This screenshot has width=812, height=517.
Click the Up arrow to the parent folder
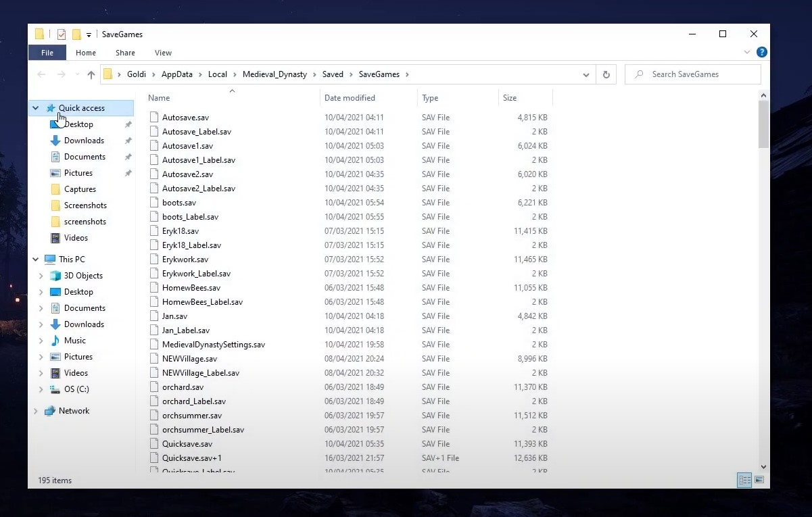[91, 74]
